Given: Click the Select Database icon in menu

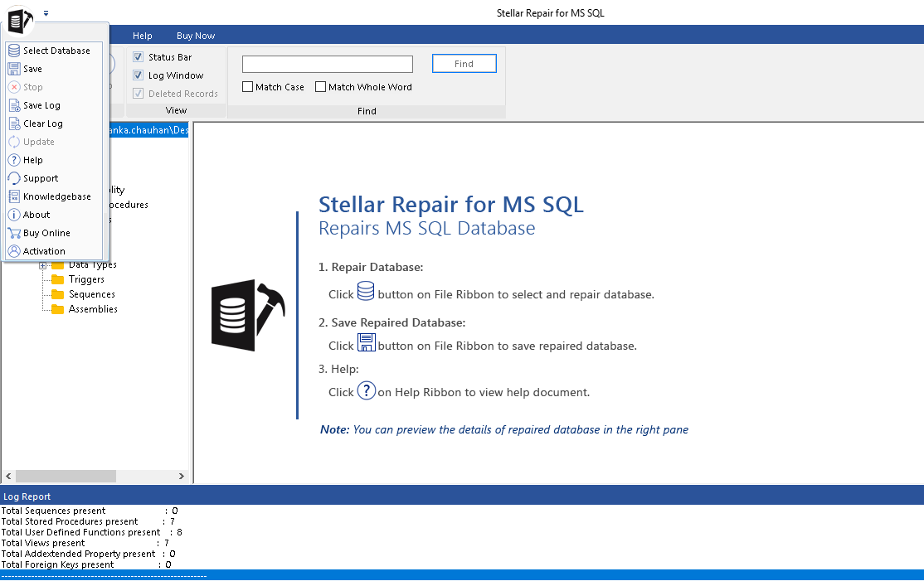Looking at the screenshot, I should [14, 51].
